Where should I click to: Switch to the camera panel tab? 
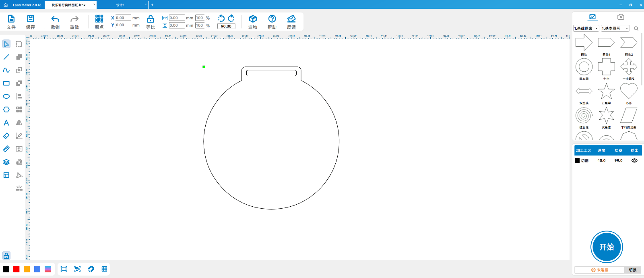click(x=621, y=17)
